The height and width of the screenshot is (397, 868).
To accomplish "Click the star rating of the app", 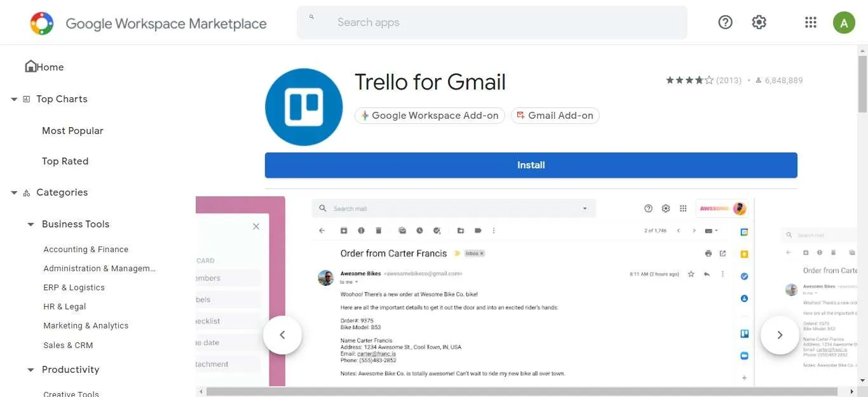I will pyautogui.click(x=689, y=80).
